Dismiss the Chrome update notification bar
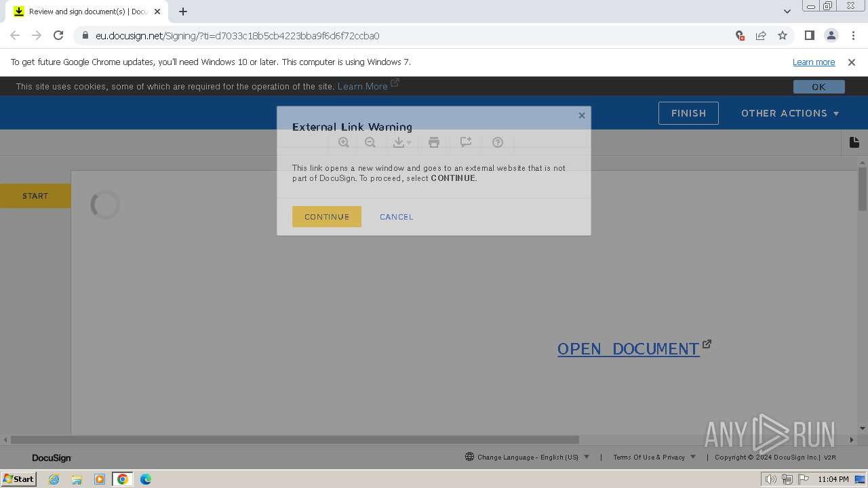Image resolution: width=868 pixels, height=488 pixels. click(852, 62)
